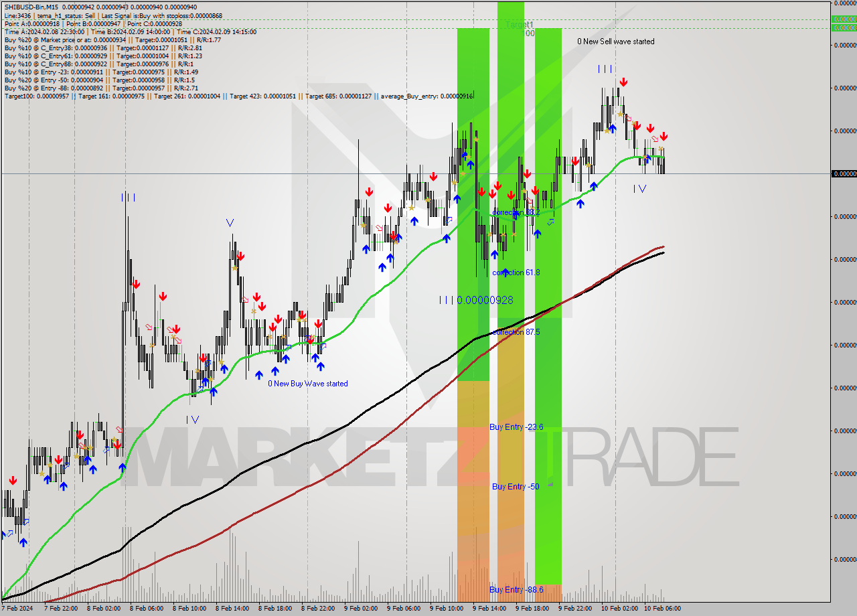Viewport: 857px width, 616px height.
Task: Select the "correction 38.2" level label
Action: [516, 212]
